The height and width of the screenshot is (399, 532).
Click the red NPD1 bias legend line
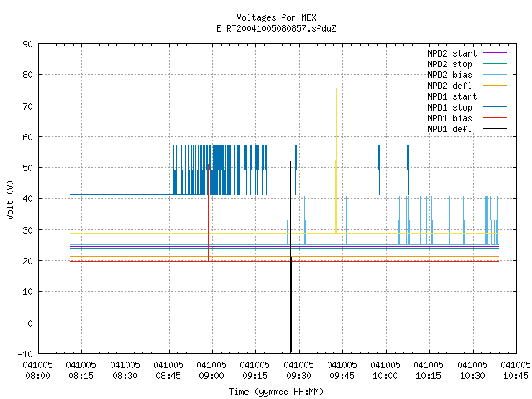coord(495,118)
